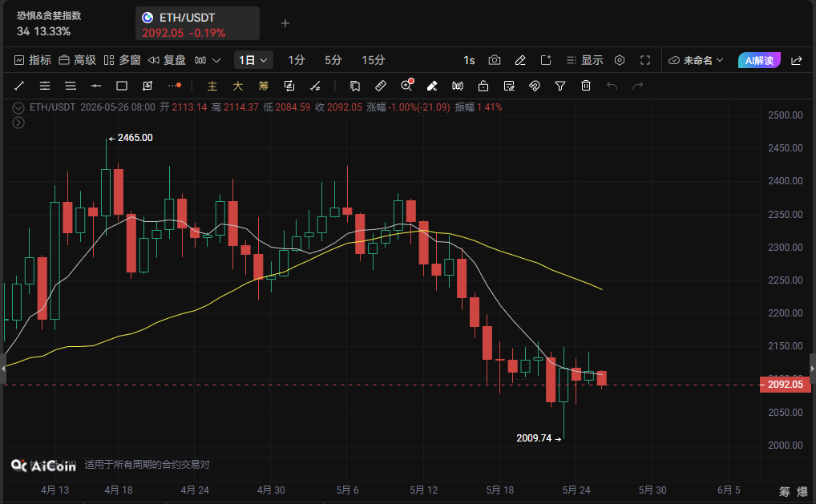
Task: Click the bookmark templates icon
Action: tap(355, 86)
